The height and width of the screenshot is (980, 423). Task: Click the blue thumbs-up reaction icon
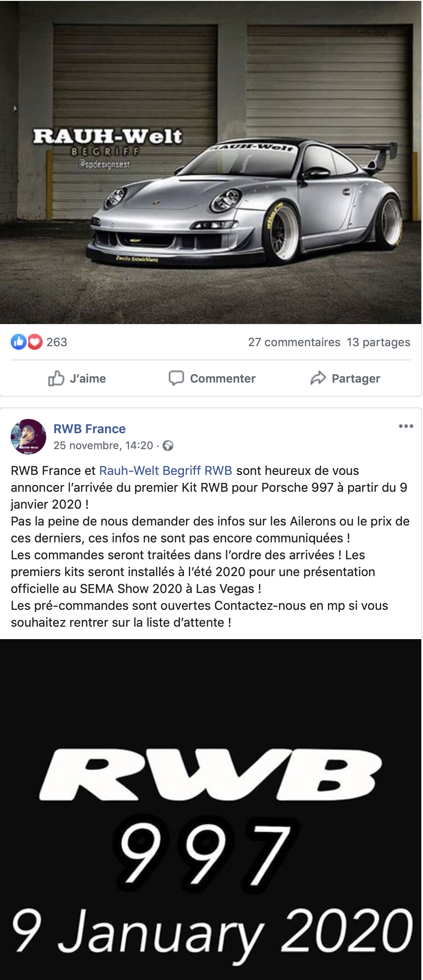[x=19, y=342]
